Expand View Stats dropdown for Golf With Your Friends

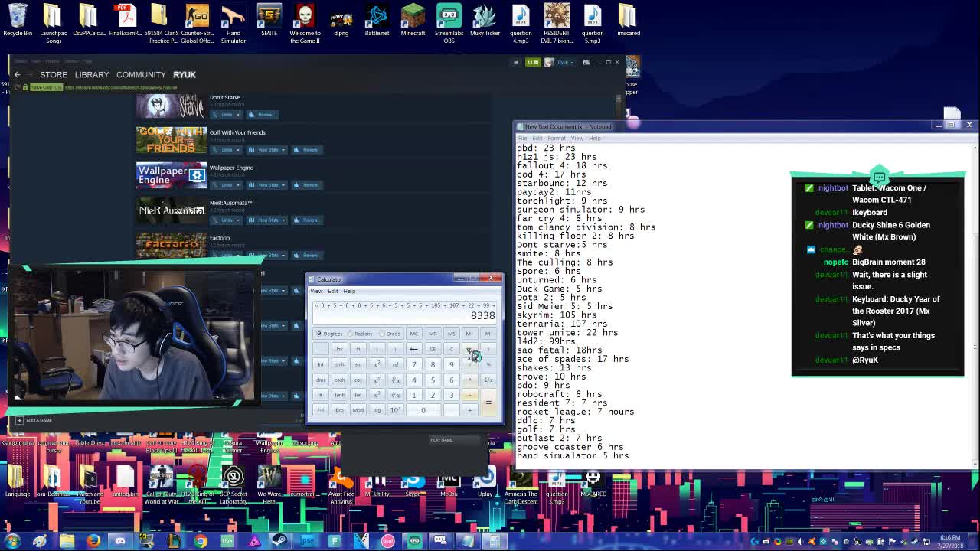click(x=268, y=150)
